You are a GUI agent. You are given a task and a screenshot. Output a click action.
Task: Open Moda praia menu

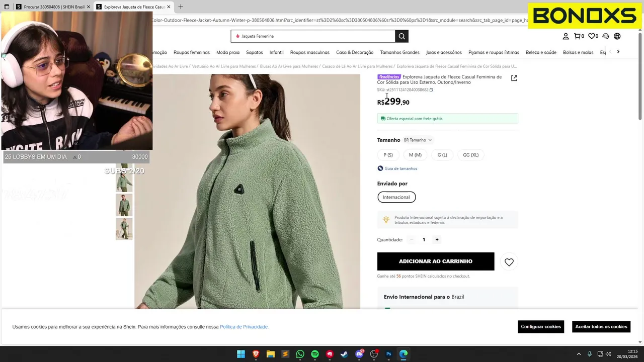228,52
